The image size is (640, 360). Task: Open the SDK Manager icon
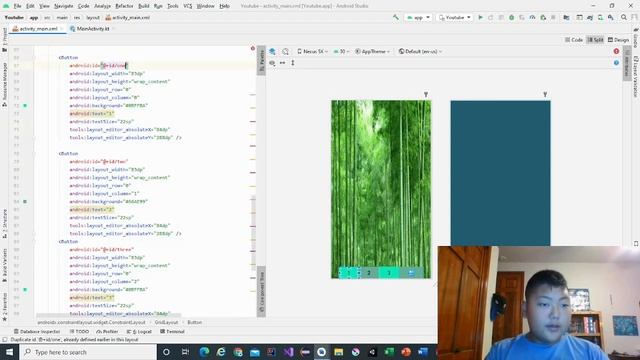(x=611, y=18)
